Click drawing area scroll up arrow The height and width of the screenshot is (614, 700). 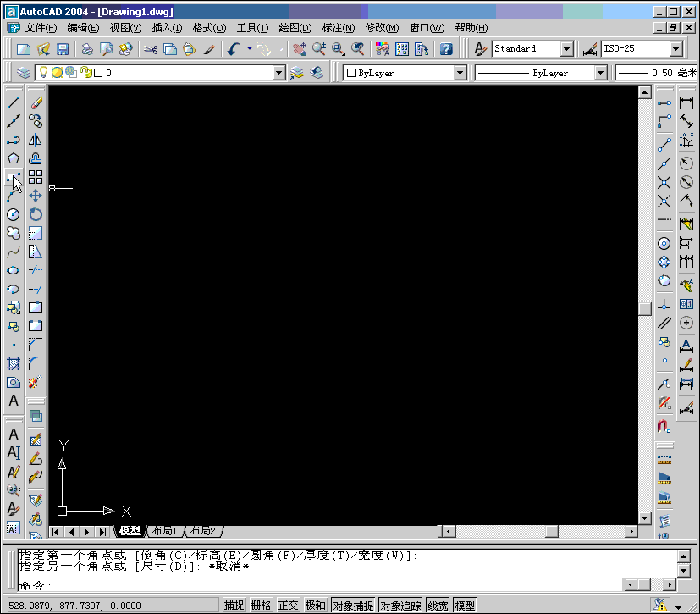click(645, 92)
